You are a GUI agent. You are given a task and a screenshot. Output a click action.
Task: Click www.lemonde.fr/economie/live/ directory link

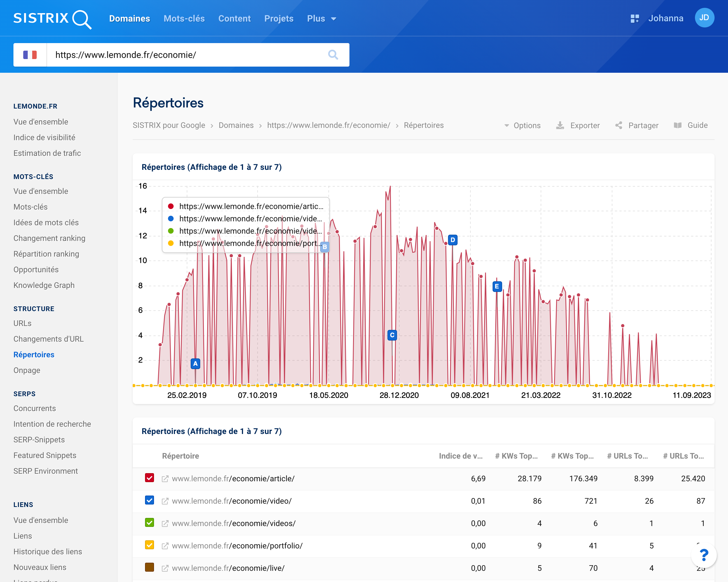pyautogui.click(x=228, y=568)
